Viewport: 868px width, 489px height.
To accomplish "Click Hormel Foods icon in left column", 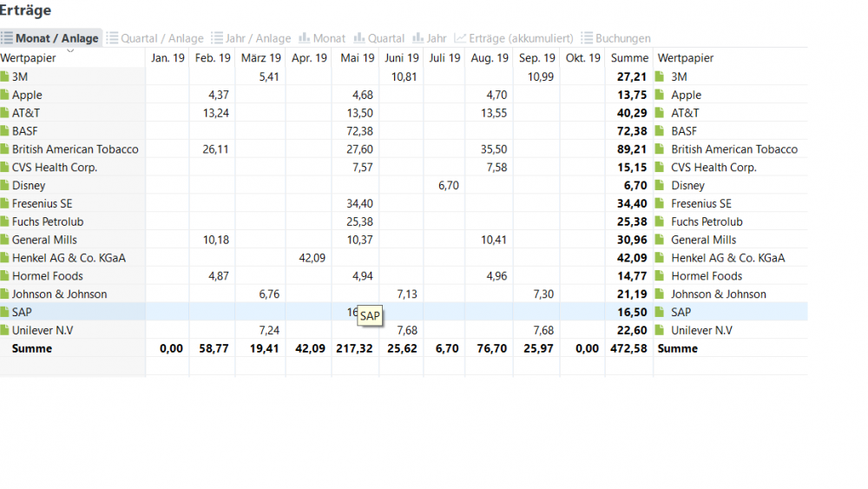I will (x=4, y=276).
